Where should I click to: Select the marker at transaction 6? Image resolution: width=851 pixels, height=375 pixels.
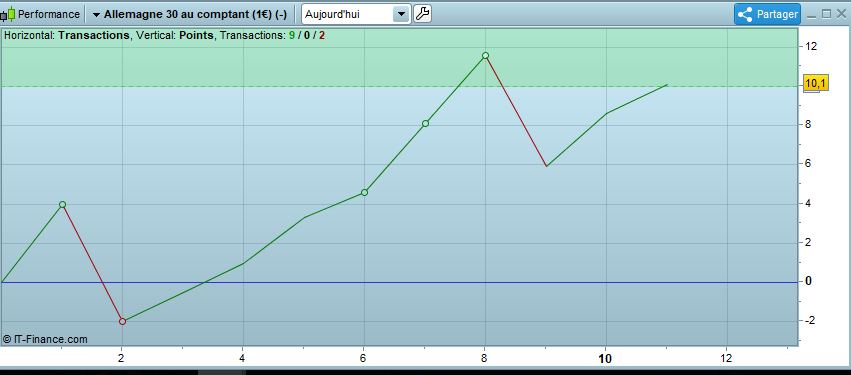pyautogui.click(x=364, y=193)
